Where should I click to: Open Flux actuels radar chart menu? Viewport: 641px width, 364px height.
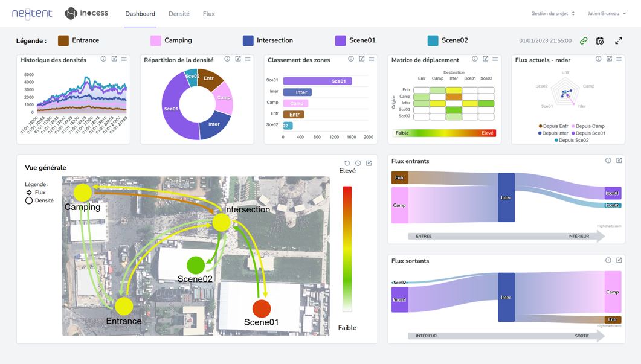click(x=619, y=59)
